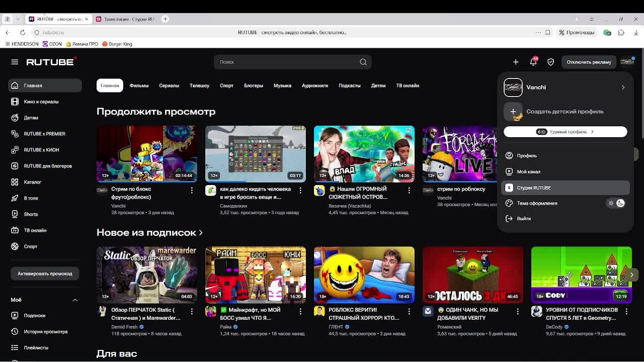Select the Подкасты category tab
The image size is (644, 362).
pos(350,85)
